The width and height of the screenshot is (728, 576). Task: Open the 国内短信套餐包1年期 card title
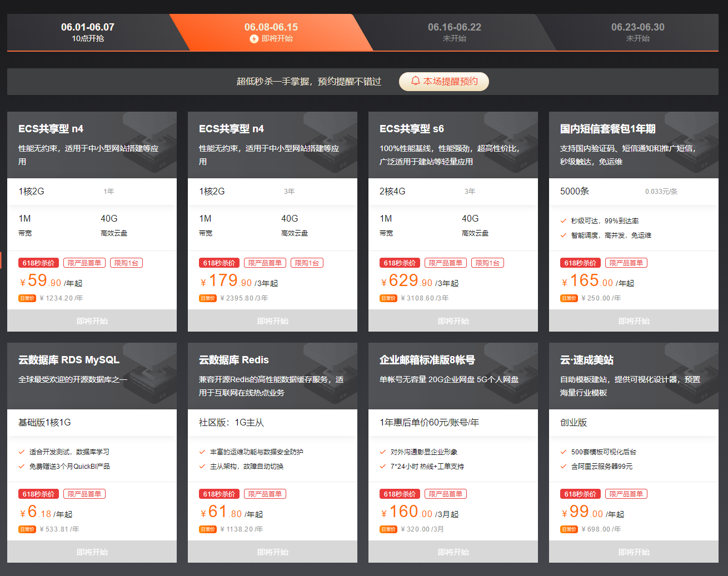click(x=608, y=129)
